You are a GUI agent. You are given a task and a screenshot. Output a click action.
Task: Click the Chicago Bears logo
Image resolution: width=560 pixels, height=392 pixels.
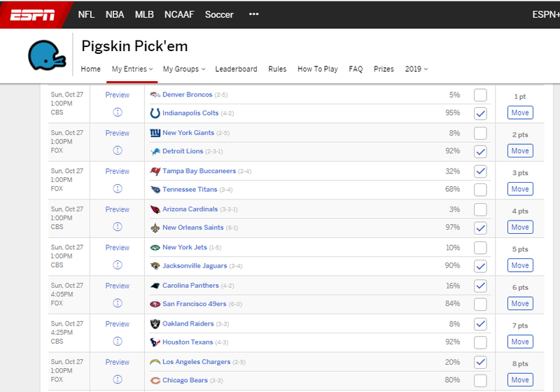pyautogui.click(x=155, y=381)
